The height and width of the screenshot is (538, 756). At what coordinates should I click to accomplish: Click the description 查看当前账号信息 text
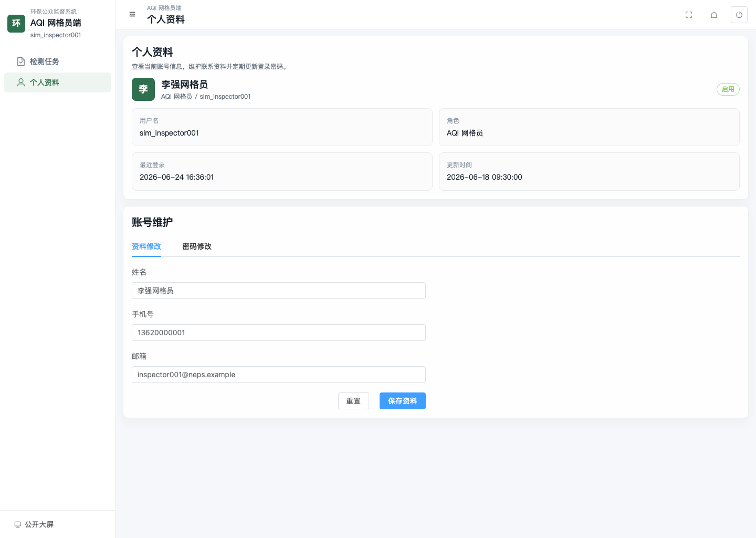[211, 67]
